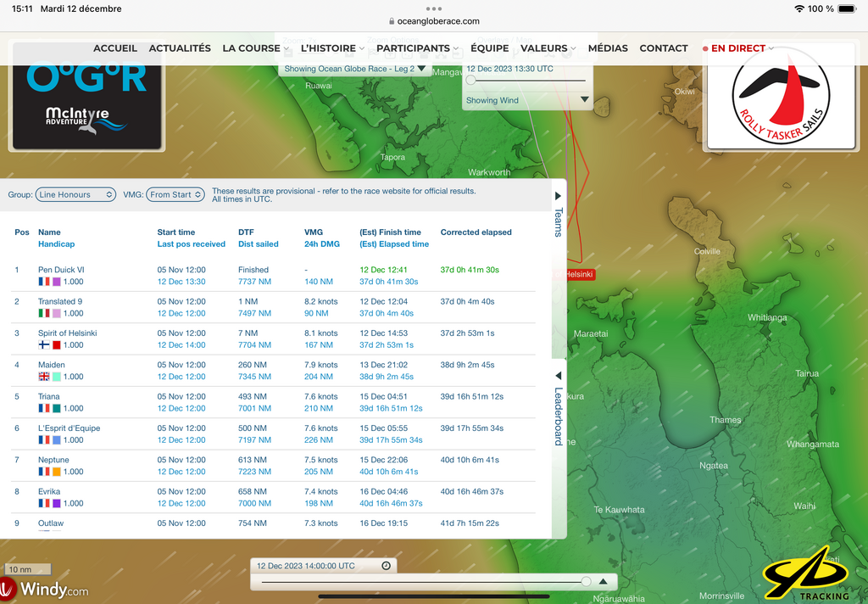
Task: Sort by the Pos column header
Action: pos(21,232)
